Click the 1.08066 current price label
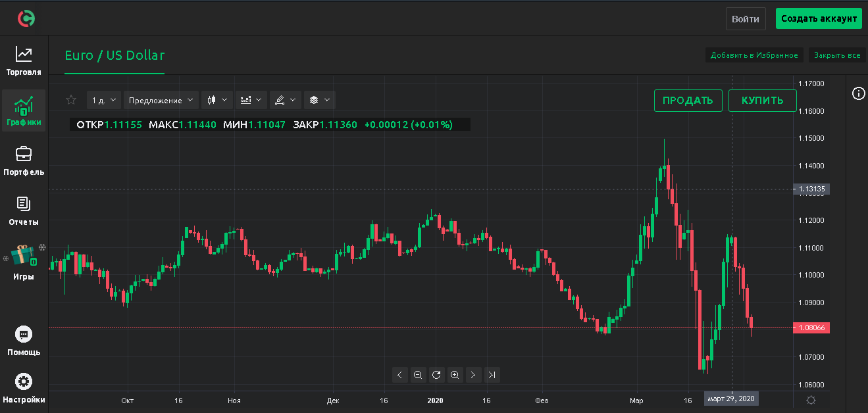Image resolution: width=868 pixels, height=413 pixels. tap(813, 328)
